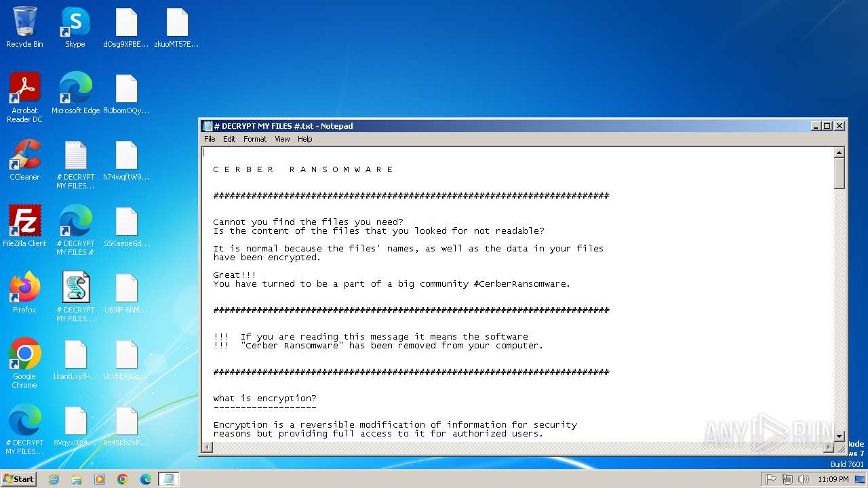Open Windows Explorer from the taskbar

click(x=77, y=479)
